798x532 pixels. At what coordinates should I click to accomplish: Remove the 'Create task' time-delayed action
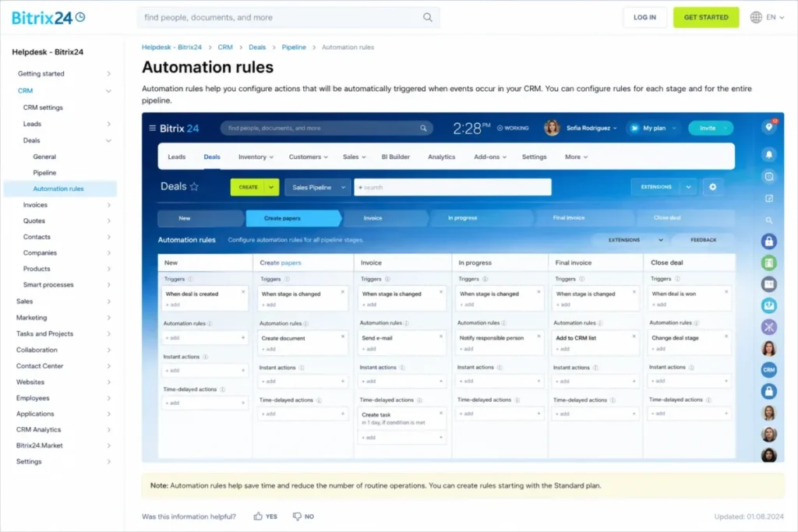tap(441, 413)
